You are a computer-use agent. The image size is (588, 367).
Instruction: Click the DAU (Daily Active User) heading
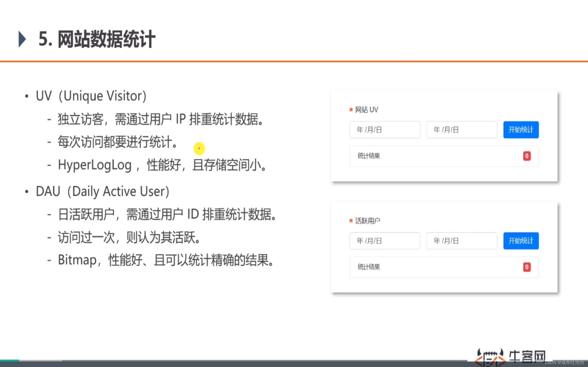tap(102, 191)
